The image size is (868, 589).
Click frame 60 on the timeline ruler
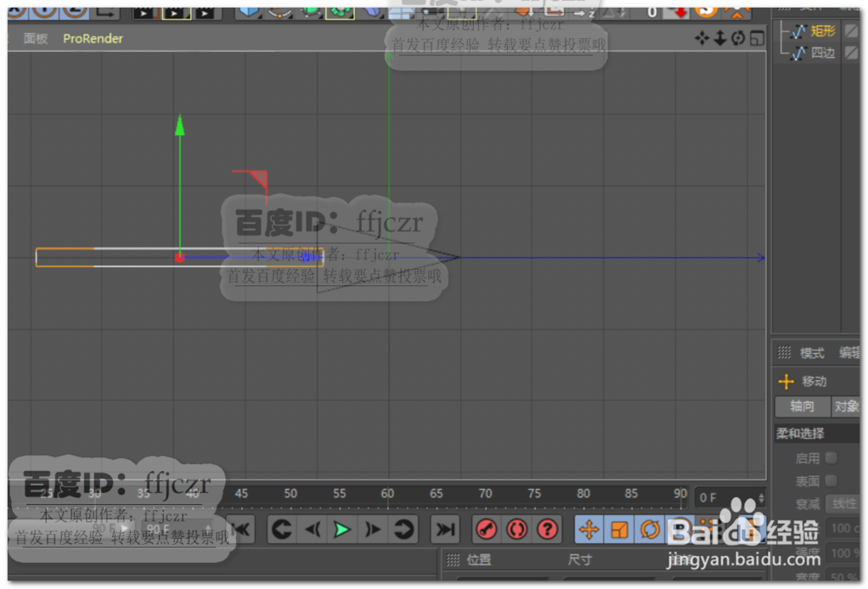[387, 494]
